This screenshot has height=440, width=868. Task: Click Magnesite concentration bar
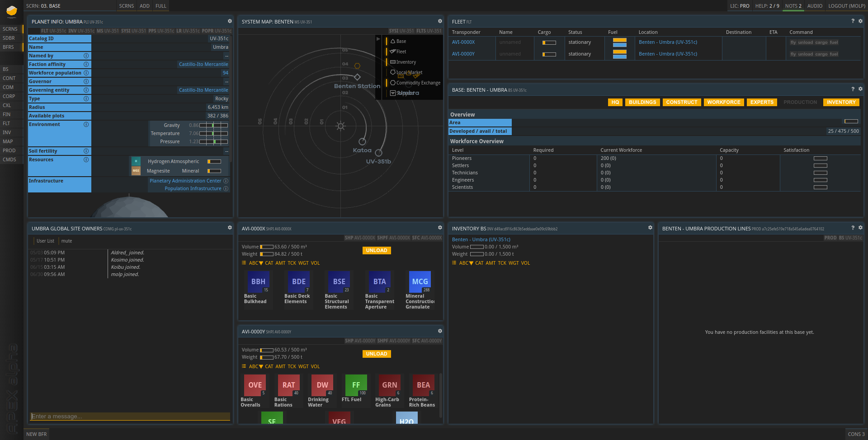(x=214, y=171)
